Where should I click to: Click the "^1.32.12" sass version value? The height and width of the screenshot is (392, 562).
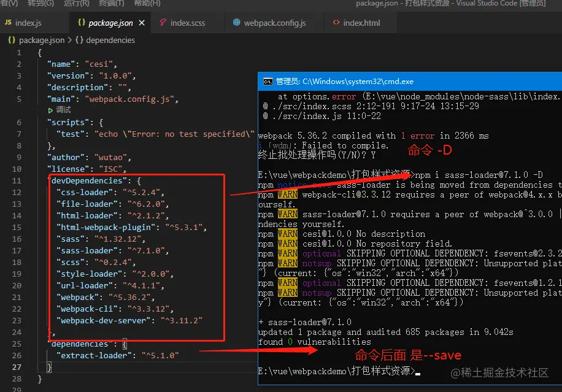pos(118,239)
